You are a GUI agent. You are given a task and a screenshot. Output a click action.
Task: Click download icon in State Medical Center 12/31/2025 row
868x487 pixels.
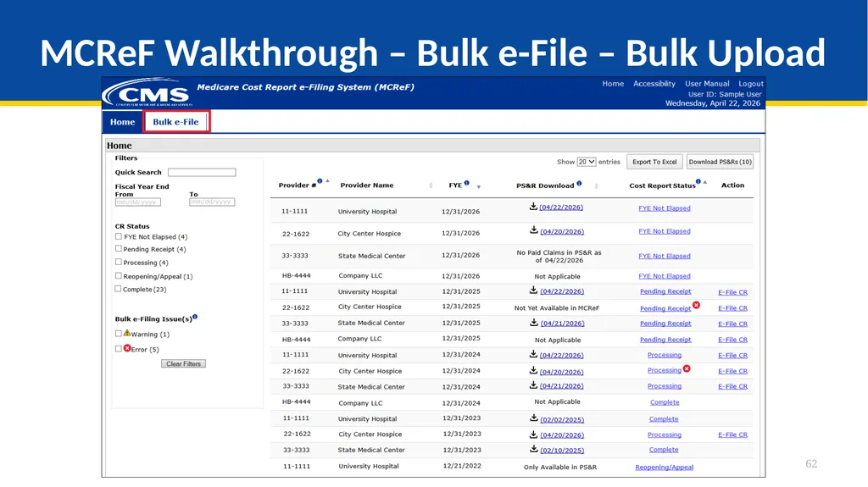click(x=534, y=322)
